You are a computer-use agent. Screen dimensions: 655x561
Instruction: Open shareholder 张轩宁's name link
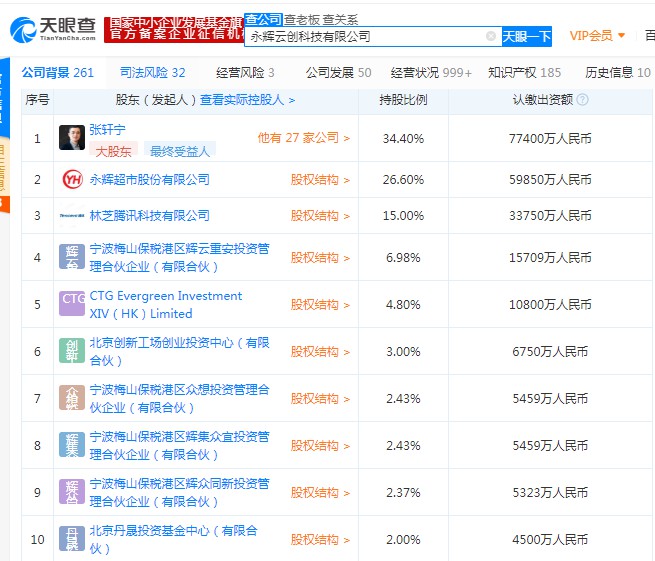click(107, 129)
